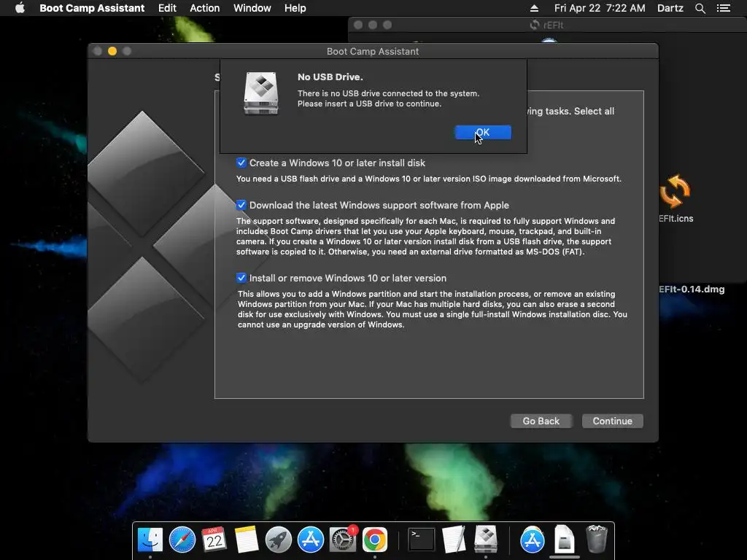The width and height of the screenshot is (747, 560).
Task: Click OK in the No USB Drive alert
Action: click(x=483, y=133)
